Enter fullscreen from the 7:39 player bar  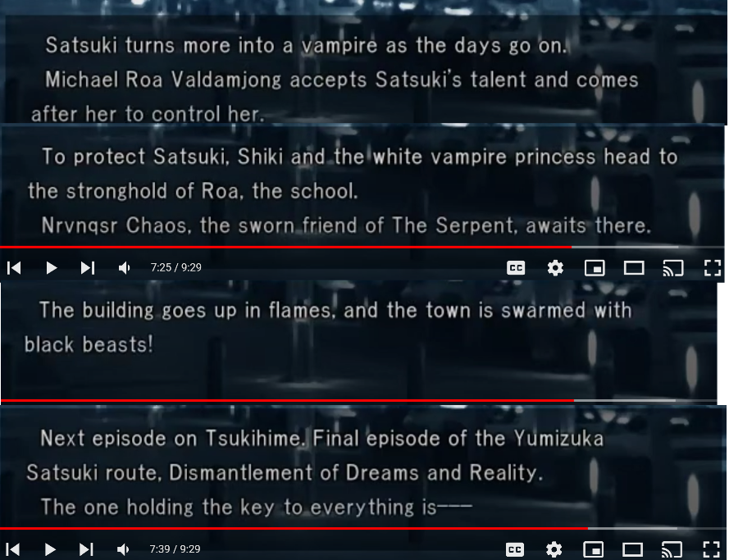[711, 549]
